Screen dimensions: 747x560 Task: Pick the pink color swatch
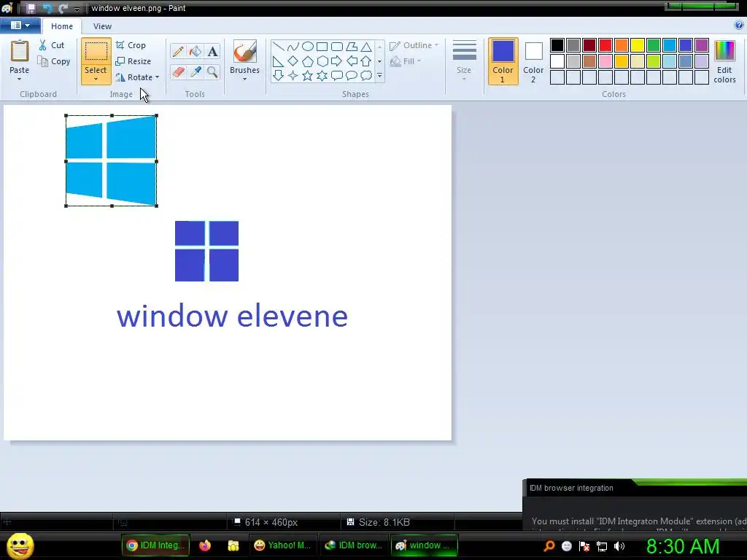point(605,61)
